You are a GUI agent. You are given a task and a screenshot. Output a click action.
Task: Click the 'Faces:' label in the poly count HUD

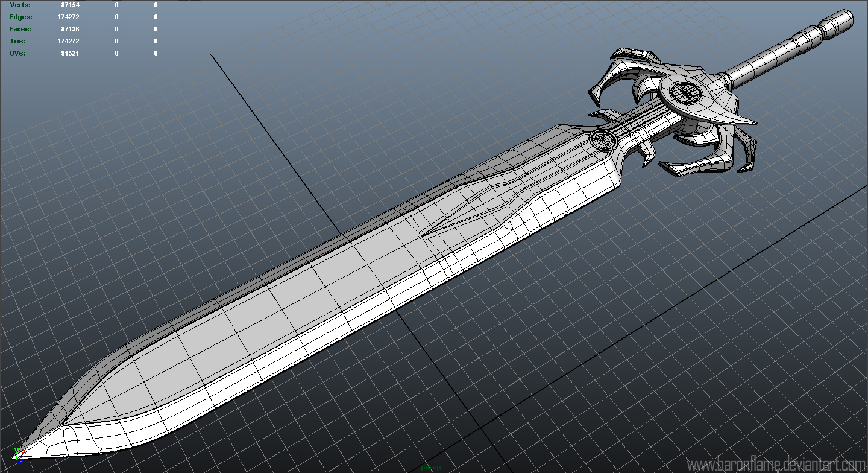click(20, 29)
